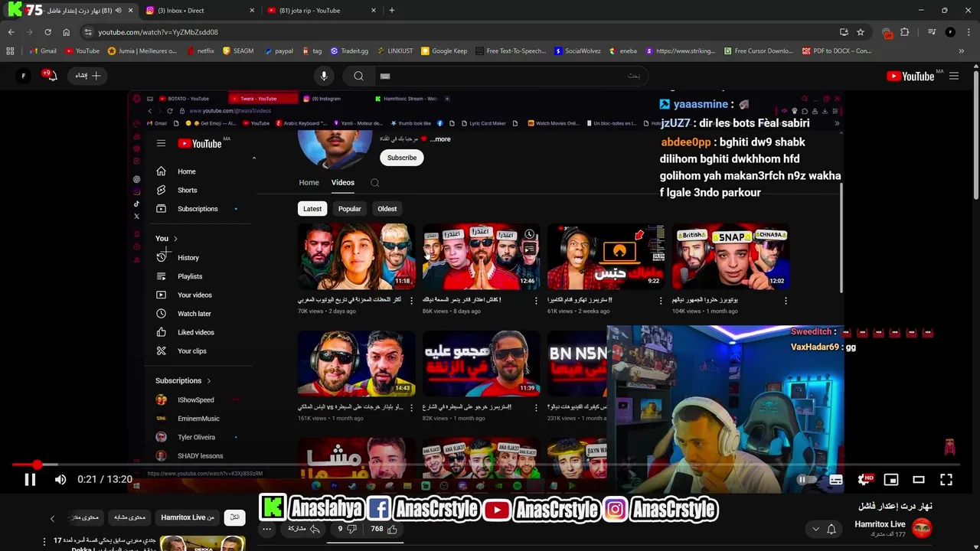Switch to the '(3) Inbox • Direct' tab
The width and height of the screenshot is (980, 551).
tap(198, 11)
